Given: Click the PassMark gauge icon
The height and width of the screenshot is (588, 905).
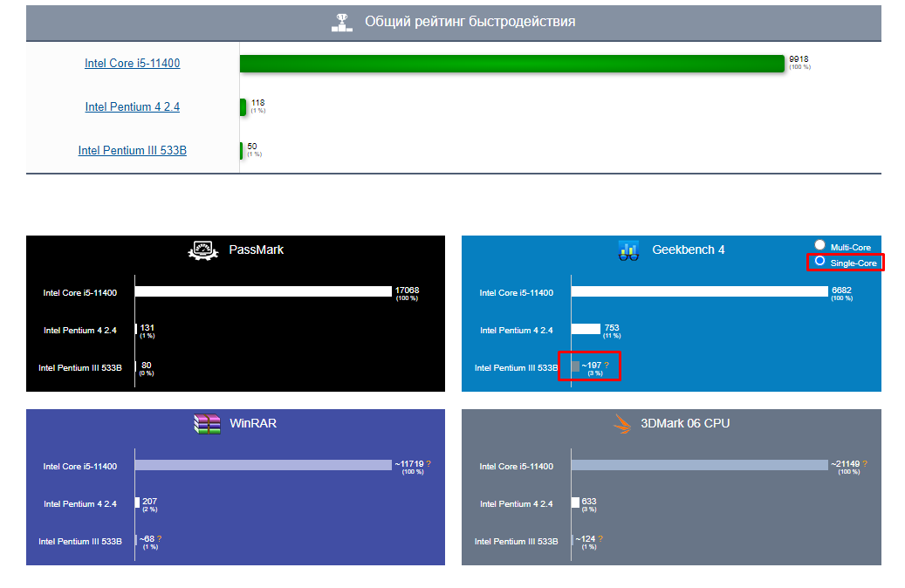Looking at the screenshot, I should pyautogui.click(x=203, y=250).
